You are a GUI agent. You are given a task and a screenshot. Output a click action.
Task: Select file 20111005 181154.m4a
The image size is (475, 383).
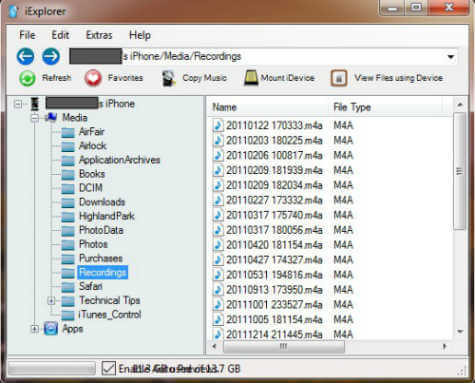[x=274, y=320]
